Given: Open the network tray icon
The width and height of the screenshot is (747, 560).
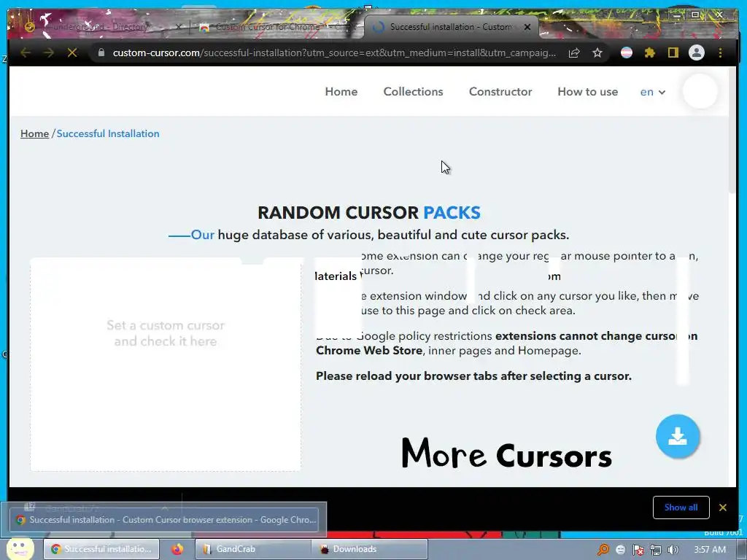Looking at the screenshot, I should pyautogui.click(x=656, y=550).
